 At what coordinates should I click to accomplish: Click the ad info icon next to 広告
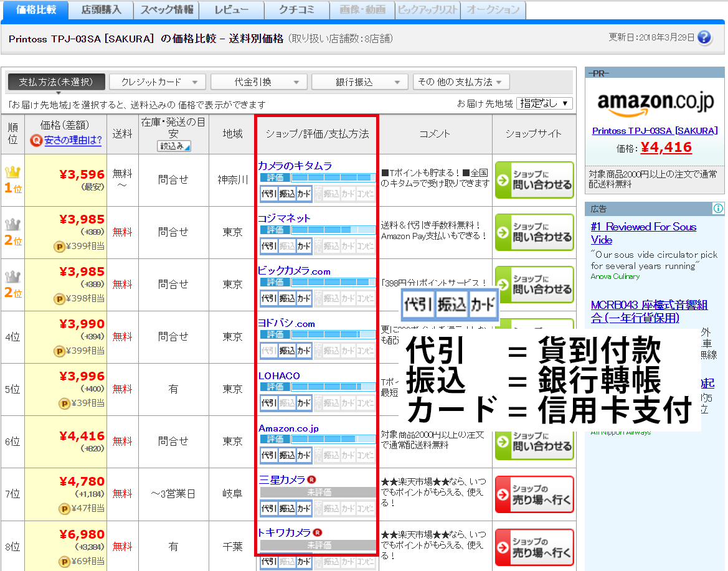(x=718, y=209)
